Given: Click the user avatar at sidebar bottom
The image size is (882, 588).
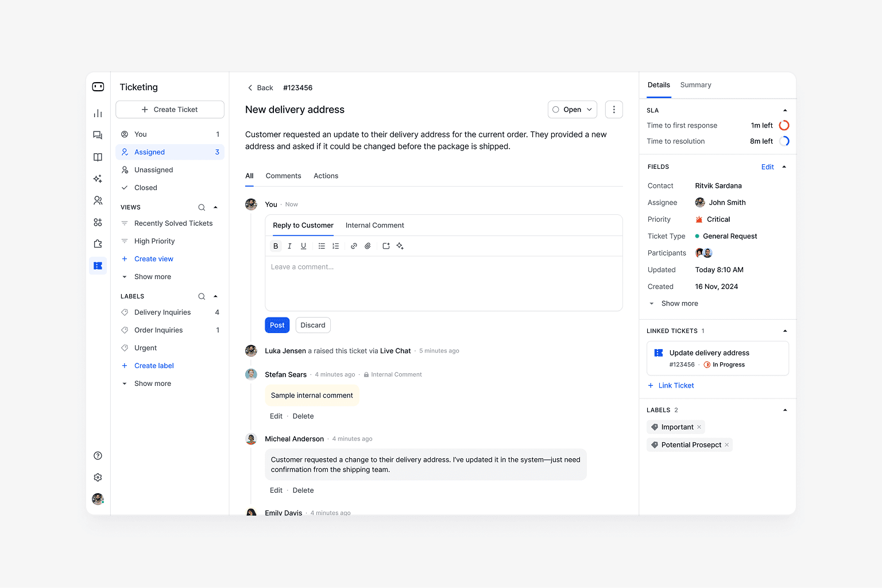Looking at the screenshot, I should point(98,499).
